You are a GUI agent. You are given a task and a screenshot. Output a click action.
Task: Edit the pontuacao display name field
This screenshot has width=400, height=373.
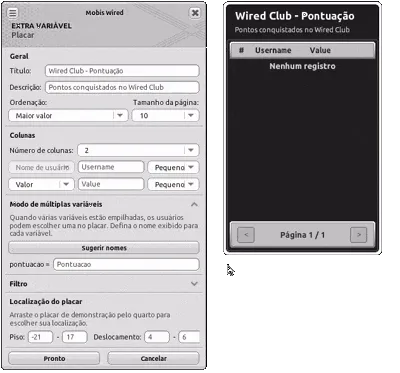(x=126, y=264)
